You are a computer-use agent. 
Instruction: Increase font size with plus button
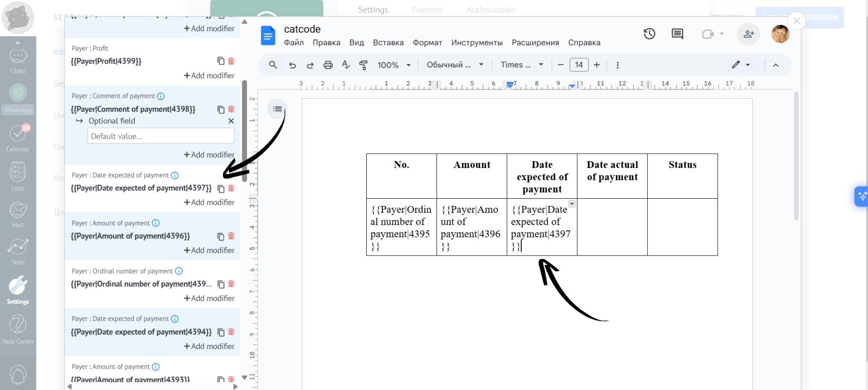(x=596, y=65)
